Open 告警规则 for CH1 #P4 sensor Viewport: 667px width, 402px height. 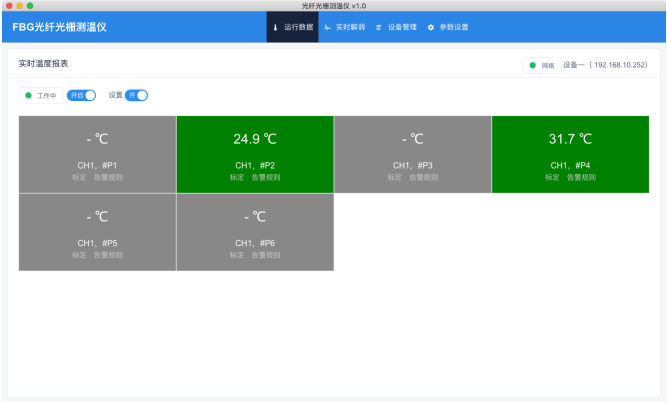581,177
